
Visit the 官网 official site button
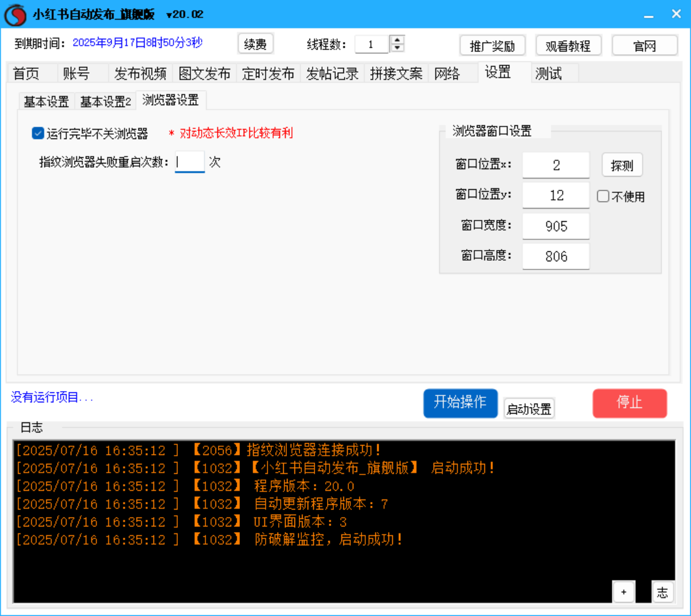click(x=644, y=45)
